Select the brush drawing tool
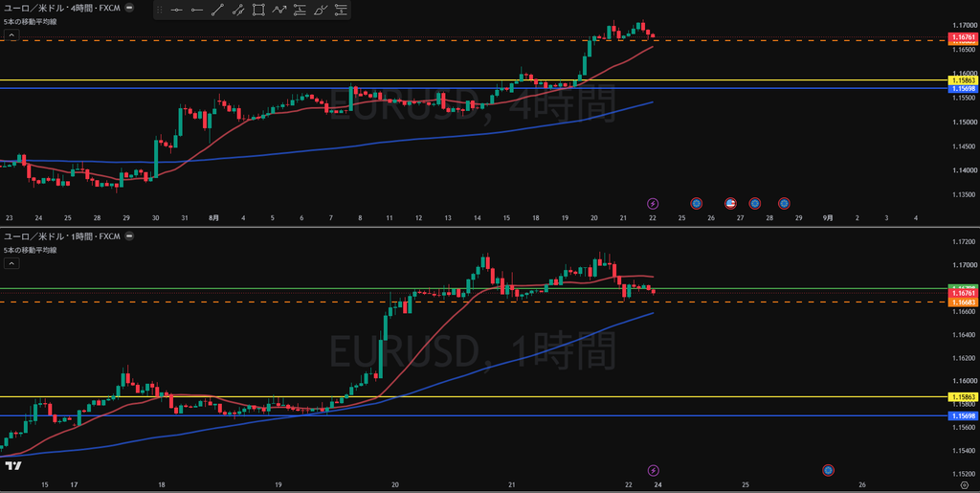Viewport: 980px width, 493px height. coord(320,10)
